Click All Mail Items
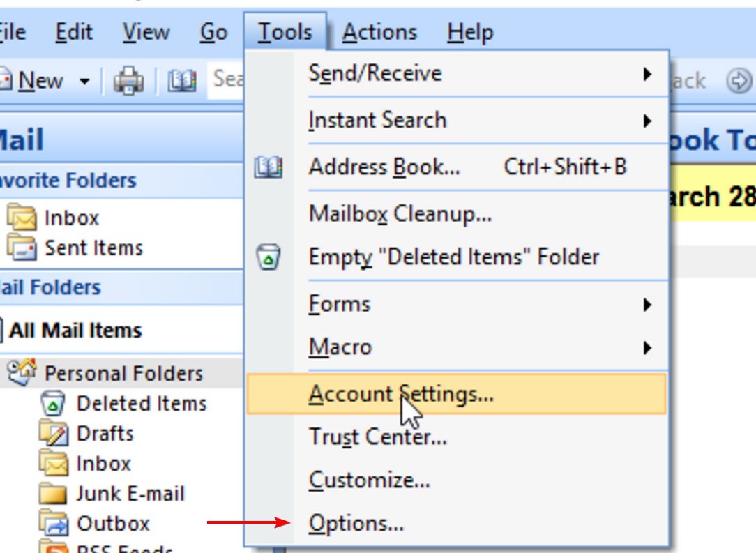 [x=75, y=331]
